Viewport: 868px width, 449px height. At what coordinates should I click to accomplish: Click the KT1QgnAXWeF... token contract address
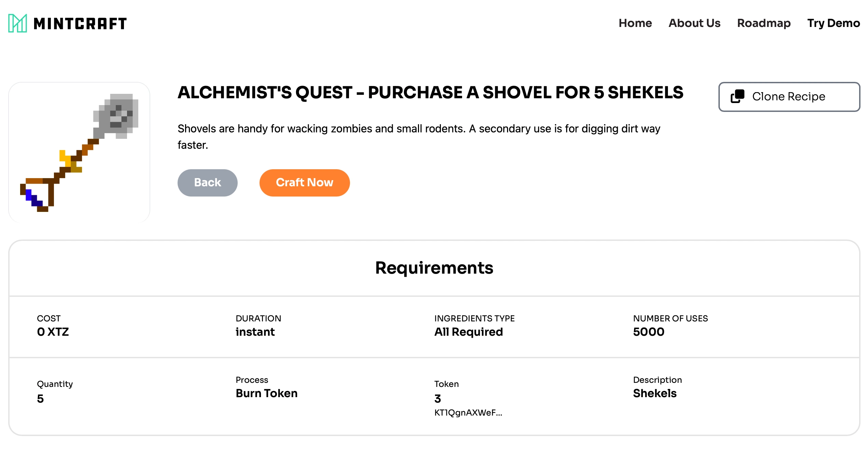(468, 412)
